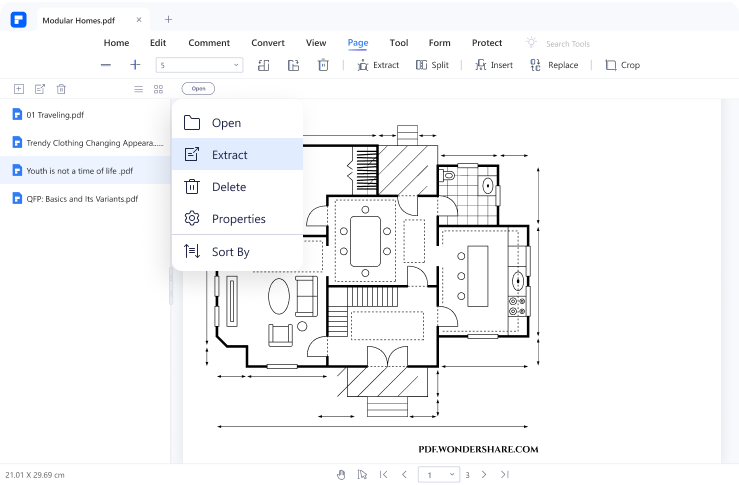Go to the next page

484,475
